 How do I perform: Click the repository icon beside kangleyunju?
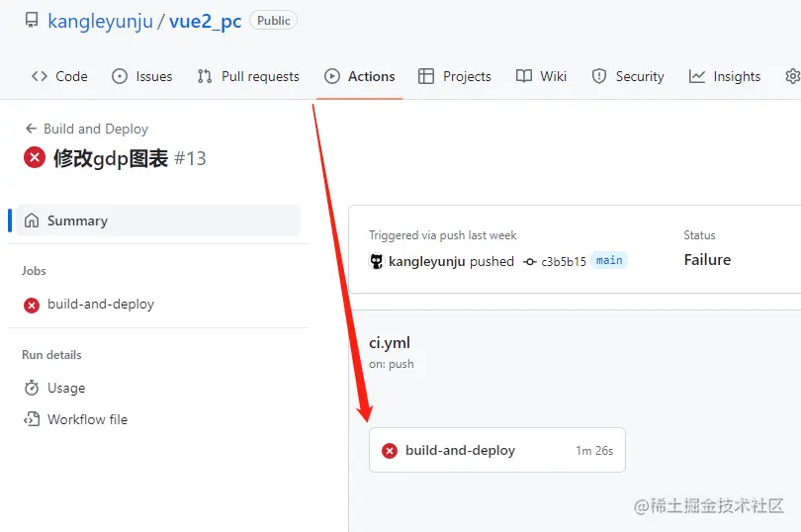tap(32, 21)
